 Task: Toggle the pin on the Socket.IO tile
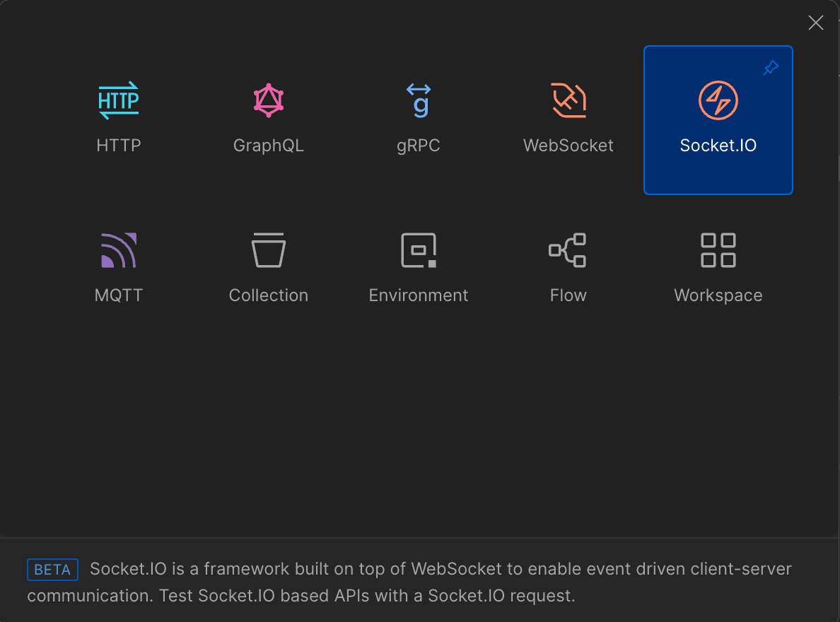click(771, 69)
